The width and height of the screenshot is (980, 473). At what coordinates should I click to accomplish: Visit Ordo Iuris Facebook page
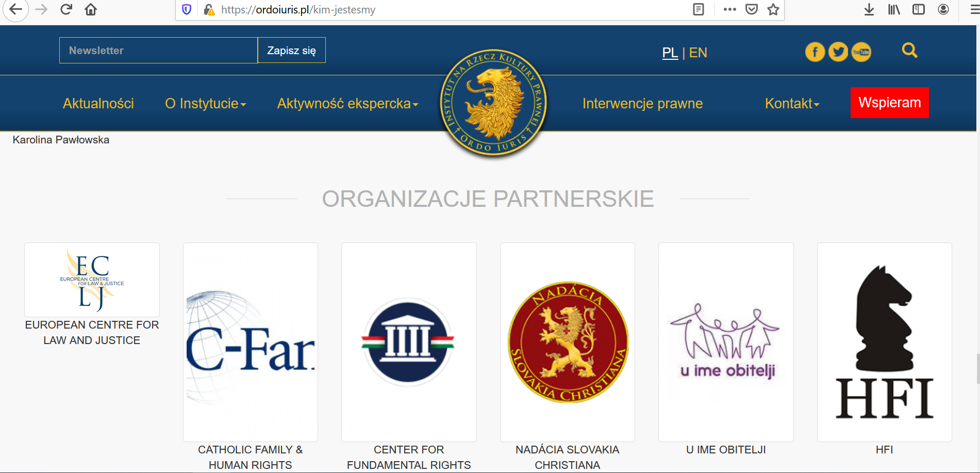815,52
